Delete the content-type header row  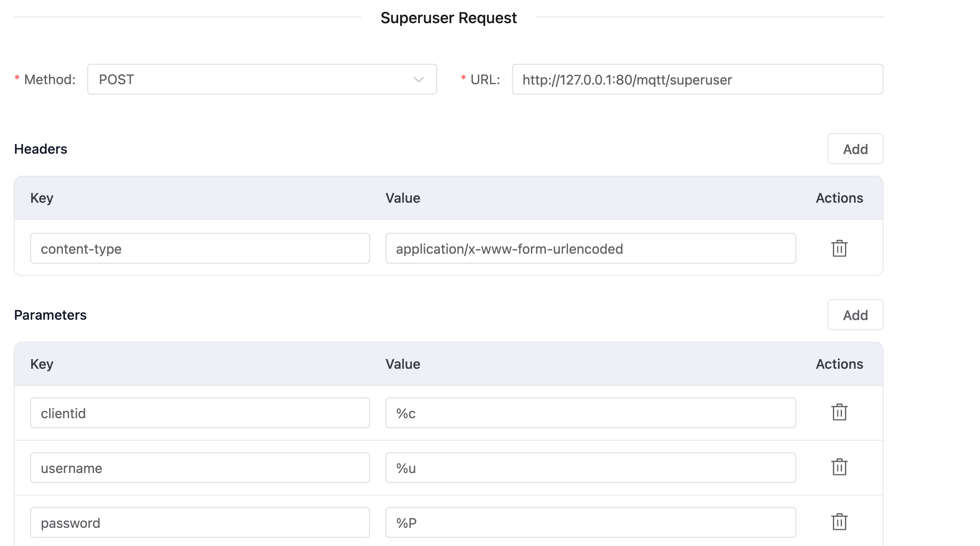click(839, 248)
